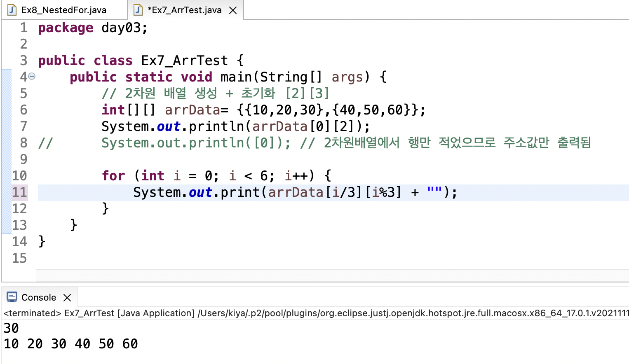Image resolution: width=629 pixels, height=364 pixels.
Task: Click the commented-out println([0]) code
Action: pos(196,143)
